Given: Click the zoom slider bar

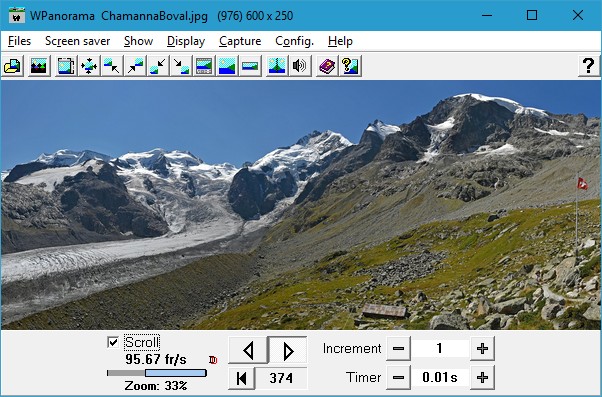Looking at the screenshot, I should (x=157, y=373).
